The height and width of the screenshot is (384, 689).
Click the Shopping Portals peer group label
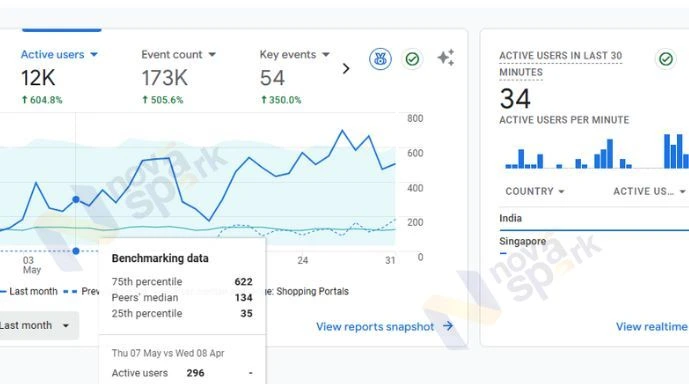[312, 291]
